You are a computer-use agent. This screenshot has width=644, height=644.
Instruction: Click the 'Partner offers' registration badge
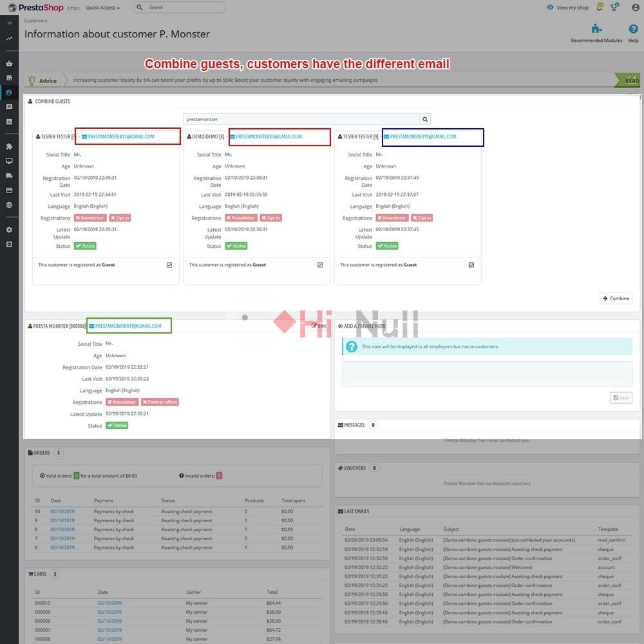click(x=160, y=402)
